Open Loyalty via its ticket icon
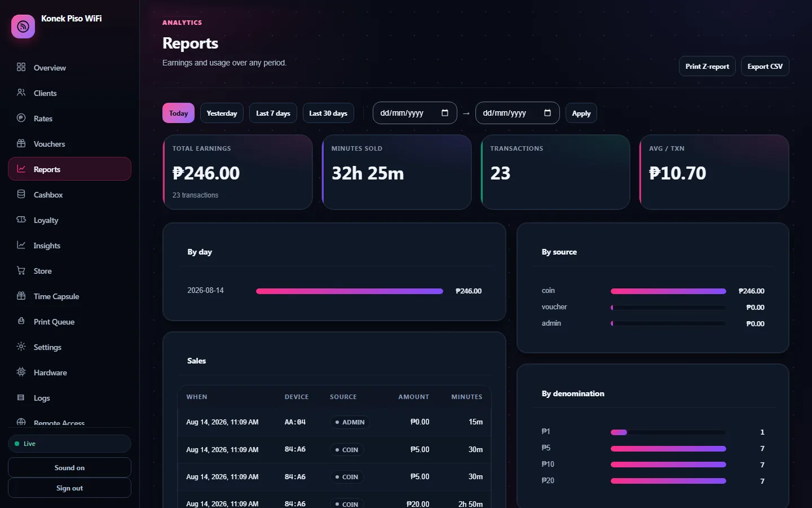Image resolution: width=812 pixels, height=508 pixels. coord(21,220)
